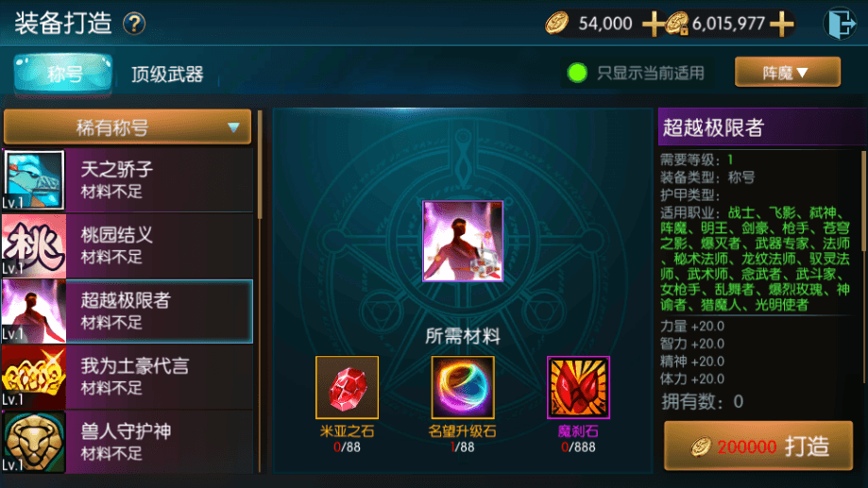Click the exit door icon

840,24
